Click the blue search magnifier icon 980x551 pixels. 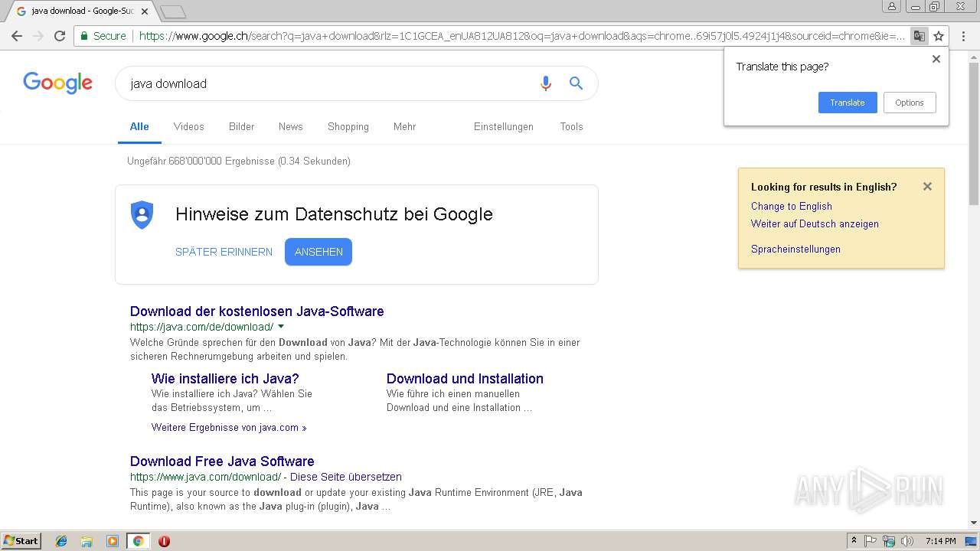pyautogui.click(x=576, y=83)
